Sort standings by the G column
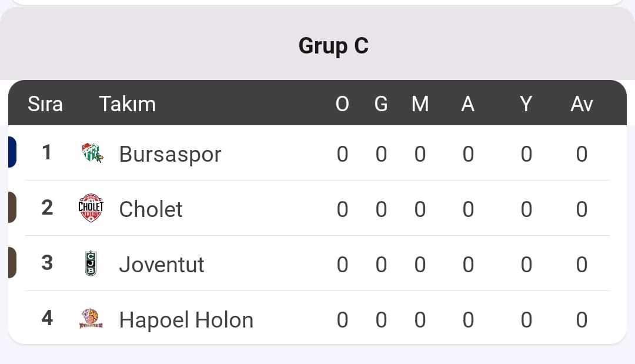635x364 pixels. click(x=381, y=104)
